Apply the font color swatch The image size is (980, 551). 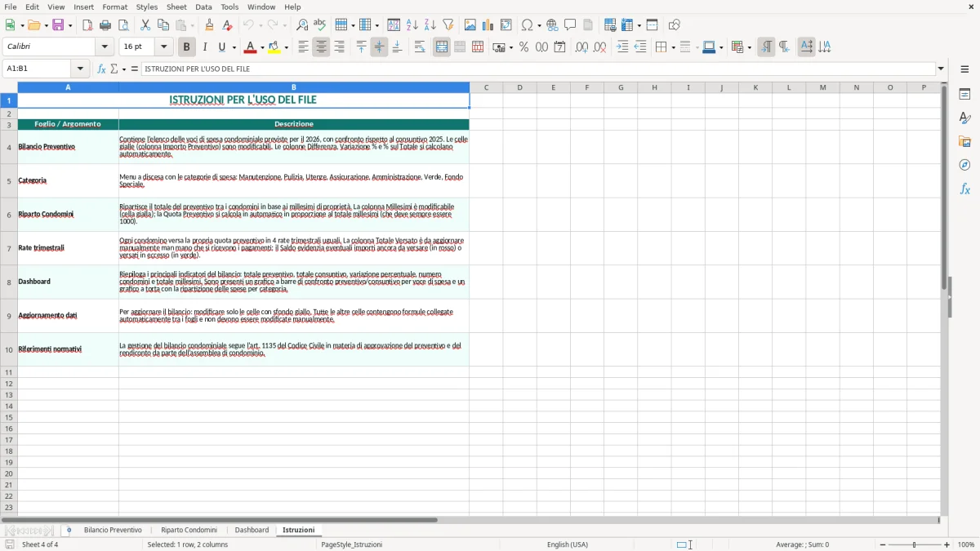tap(250, 47)
